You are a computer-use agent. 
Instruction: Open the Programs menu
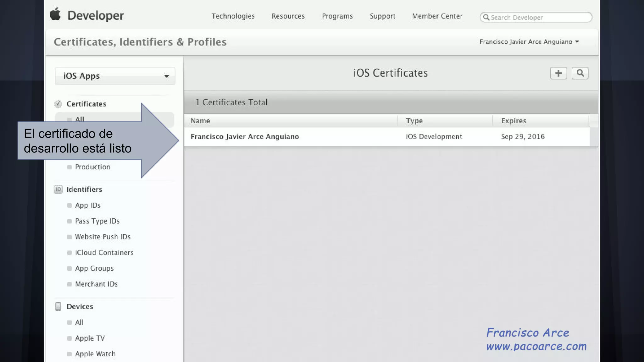[337, 16]
